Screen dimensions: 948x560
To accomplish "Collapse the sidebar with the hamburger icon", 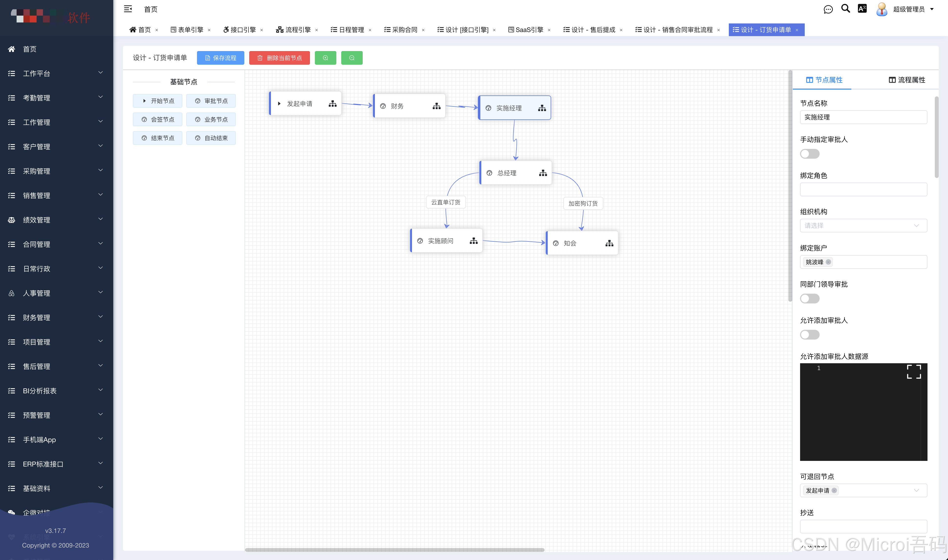I will pos(128,9).
